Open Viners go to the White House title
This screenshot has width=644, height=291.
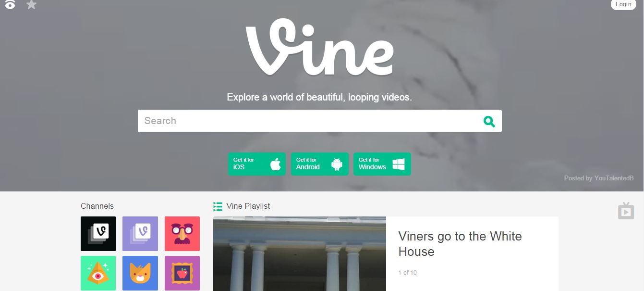pos(460,244)
